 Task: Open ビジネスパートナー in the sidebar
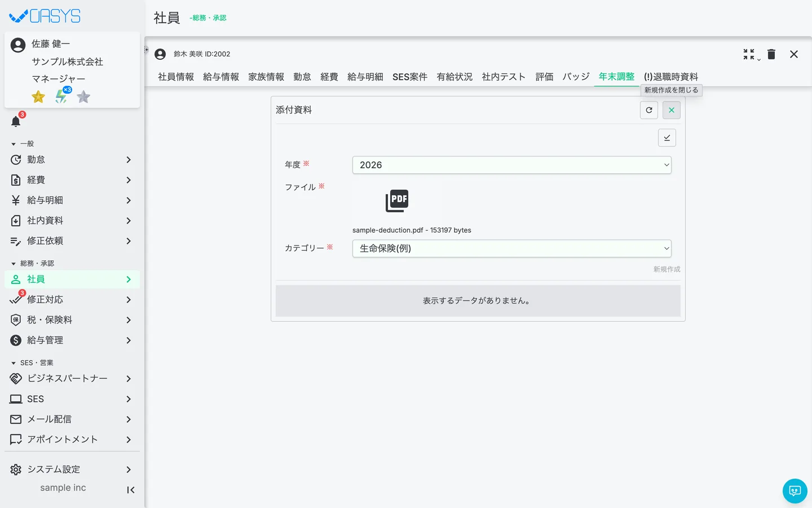point(72,379)
